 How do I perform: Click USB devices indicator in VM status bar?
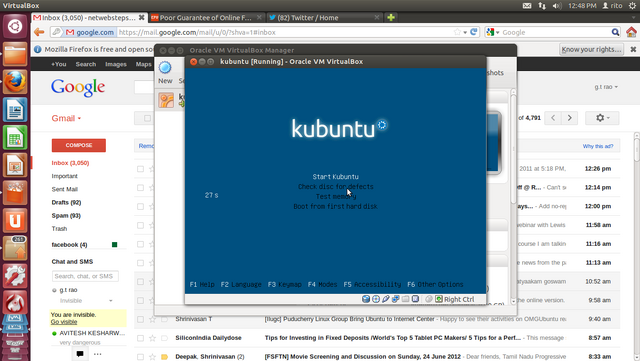(386, 299)
